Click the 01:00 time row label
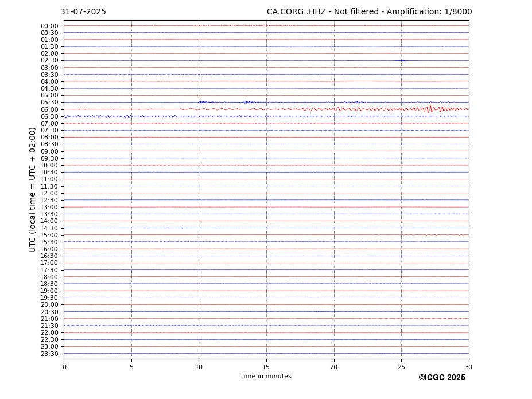Viewport: 532px width, 399px height. tap(49, 40)
